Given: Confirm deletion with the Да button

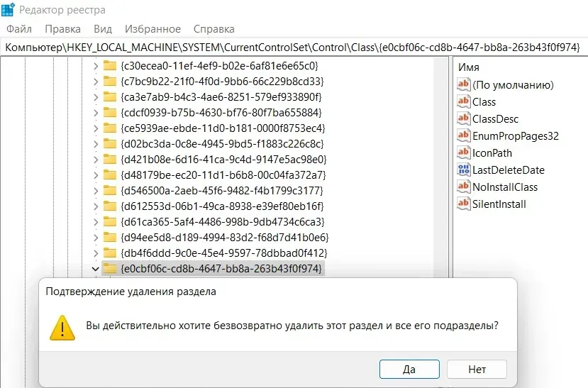Looking at the screenshot, I should point(409,370).
